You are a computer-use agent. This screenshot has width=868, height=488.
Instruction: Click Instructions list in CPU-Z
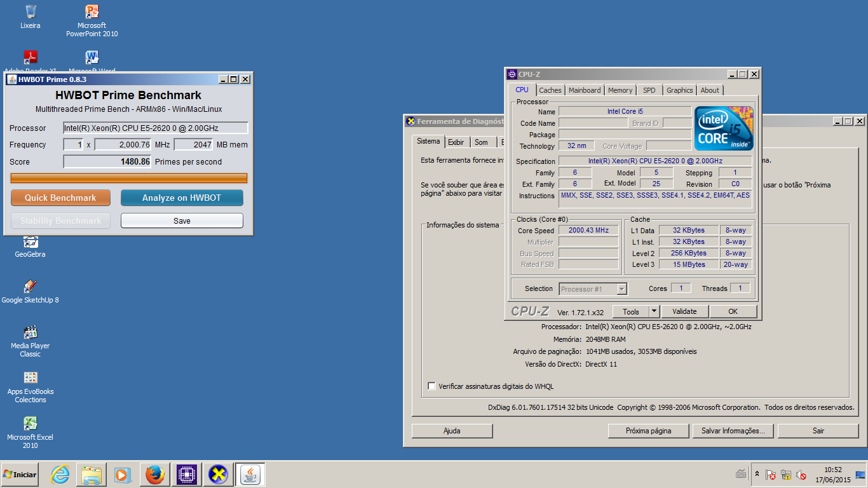click(x=655, y=198)
